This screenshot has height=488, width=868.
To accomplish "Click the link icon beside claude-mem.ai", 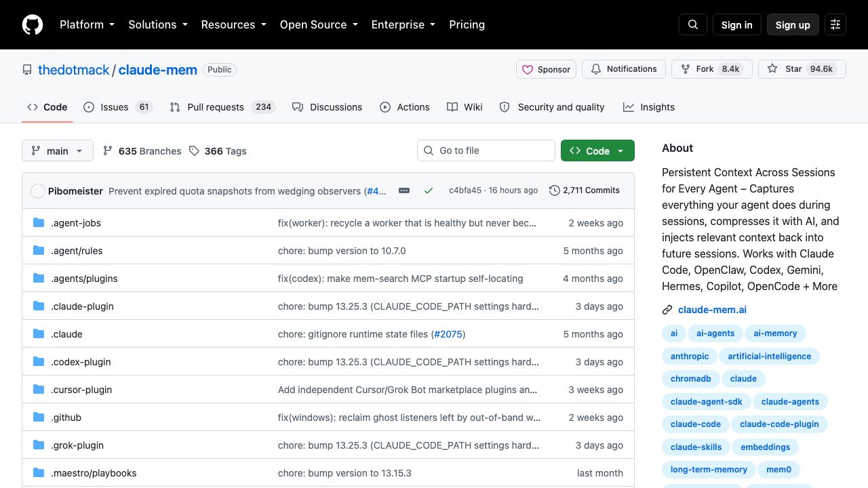I will coord(667,310).
